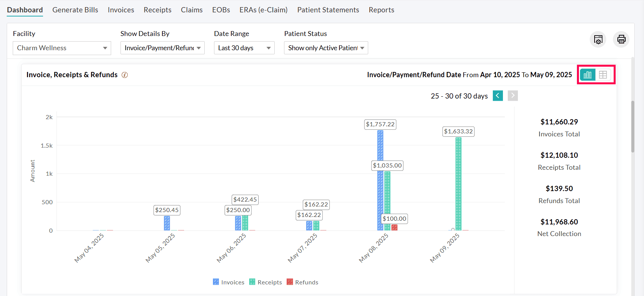Switch to table grid view
This screenshot has width=644, height=296.
(603, 75)
